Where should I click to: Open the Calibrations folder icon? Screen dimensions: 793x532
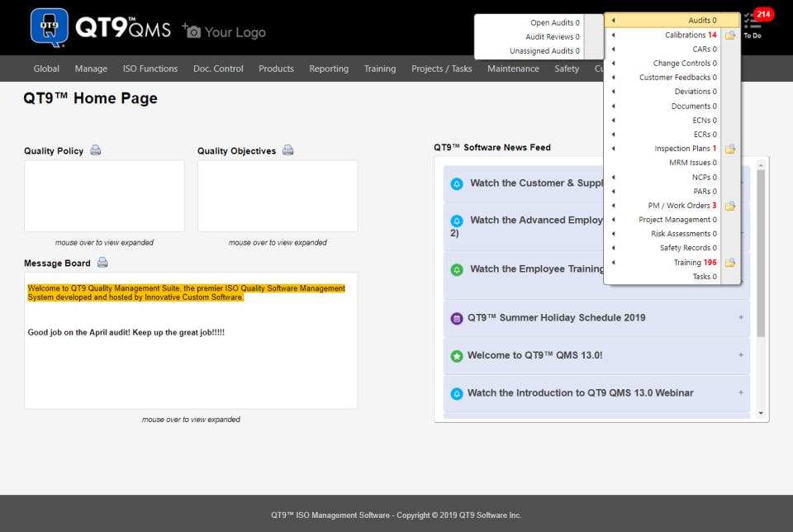(x=730, y=35)
